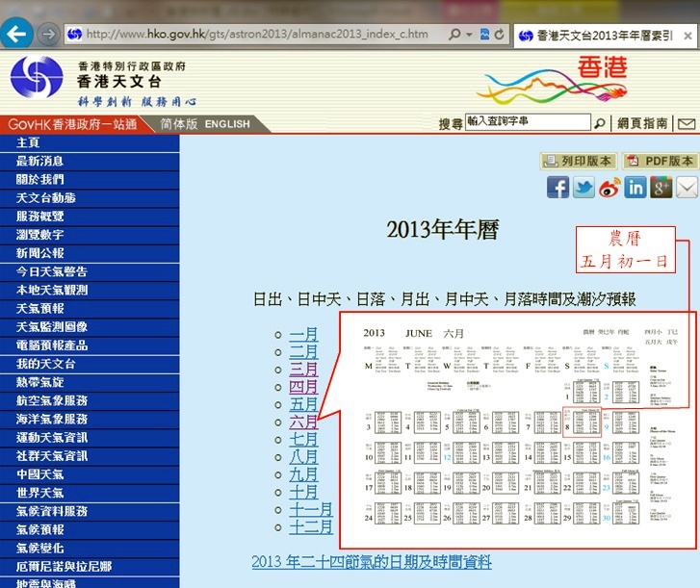The height and width of the screenshot is (588, 700).
Task: Click the magnifier icon beside site search box
Action: tap(599, 123)
